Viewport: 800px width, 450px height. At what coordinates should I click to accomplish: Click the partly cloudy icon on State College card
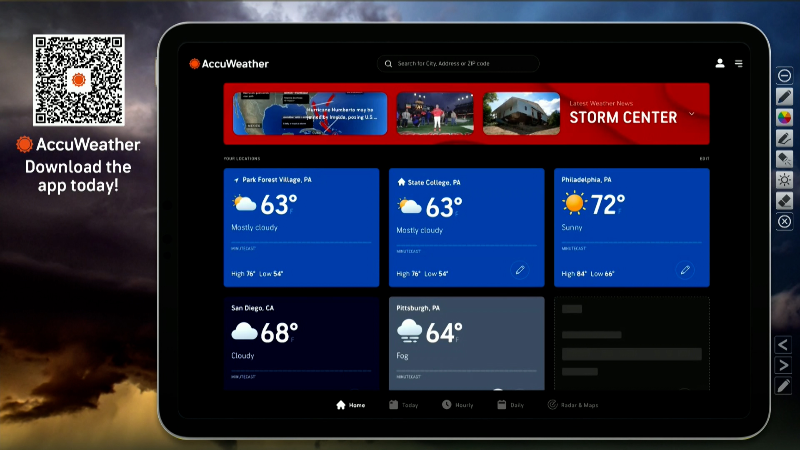pos(409,206)
